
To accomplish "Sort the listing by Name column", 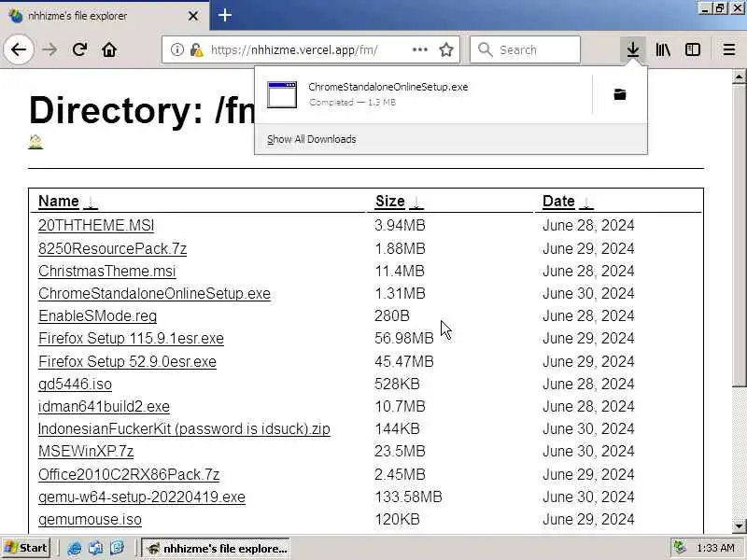I will pyautogui.click(x=59, y=201).
